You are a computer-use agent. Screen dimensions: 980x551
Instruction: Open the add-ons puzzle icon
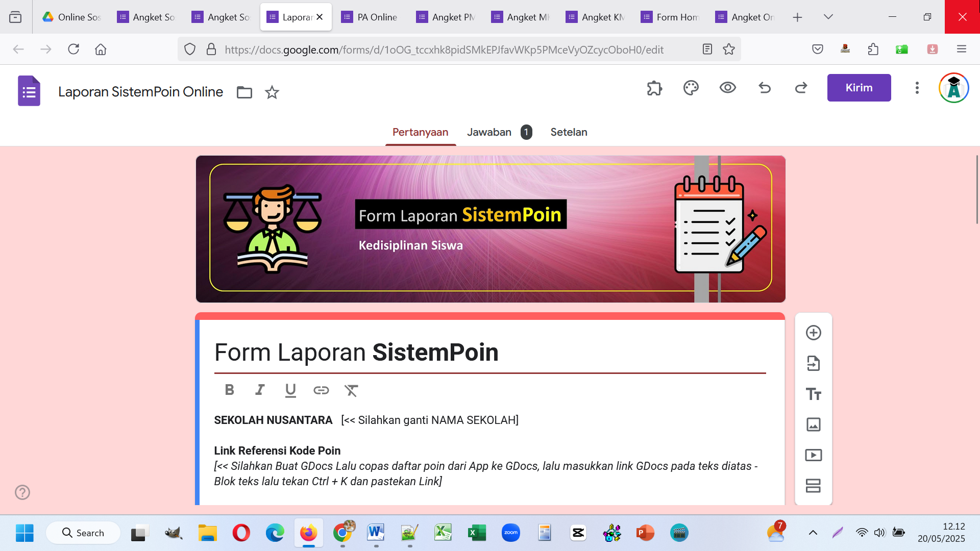(x=654, y=88)
